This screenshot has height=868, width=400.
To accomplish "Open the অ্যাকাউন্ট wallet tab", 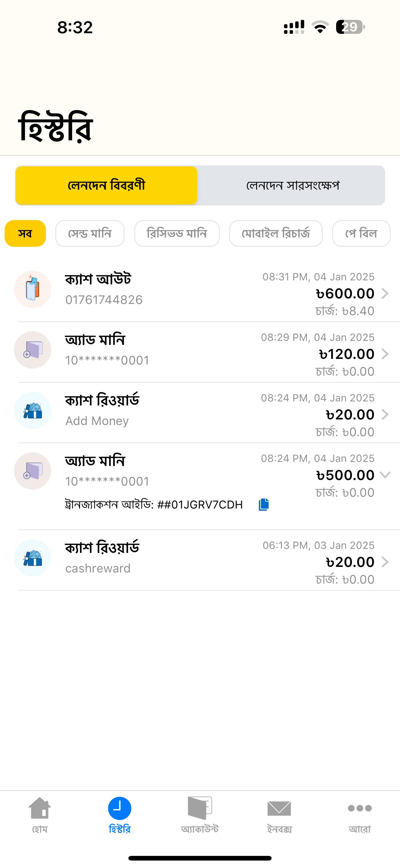I will tap(200, 808).
